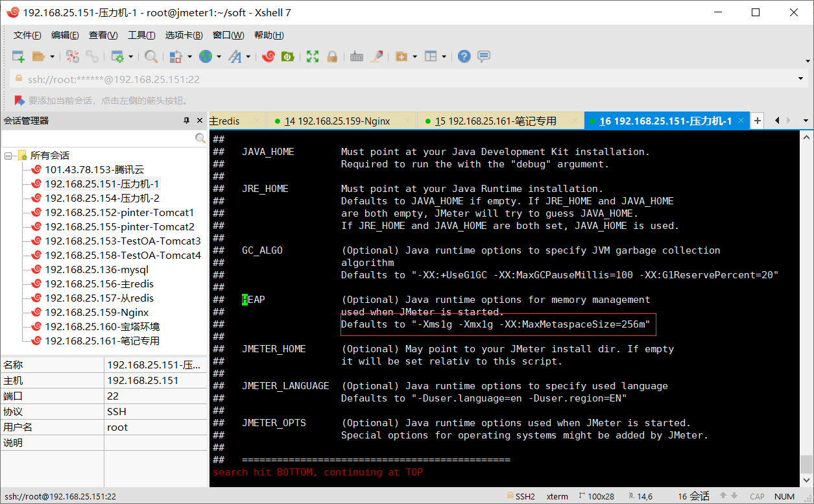
Task: Click the New session toolbar icon
Action: (x=18, y=56)
